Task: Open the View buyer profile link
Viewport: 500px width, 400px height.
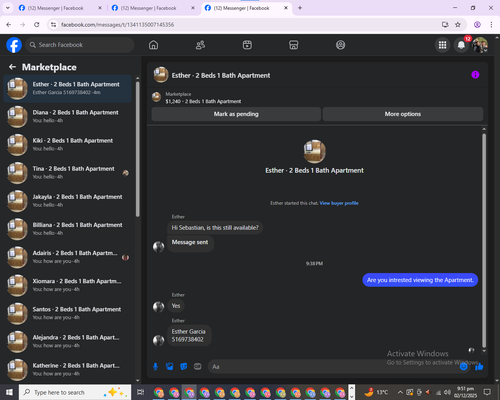Action: 339,203
